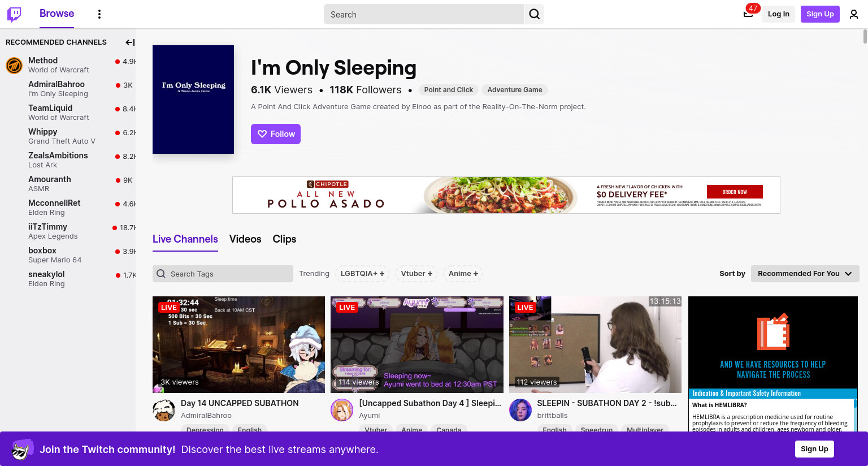Screen dimensions: 868x466
Task: Collapse the recommended channels sidebar
Action: [130, 42]
